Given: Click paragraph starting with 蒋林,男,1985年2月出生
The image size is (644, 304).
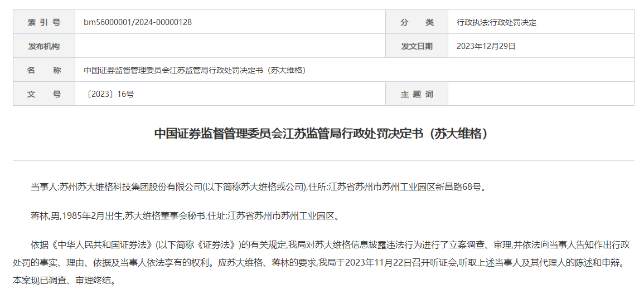Looking at the screenshot, I should click(x=185, y=216).
